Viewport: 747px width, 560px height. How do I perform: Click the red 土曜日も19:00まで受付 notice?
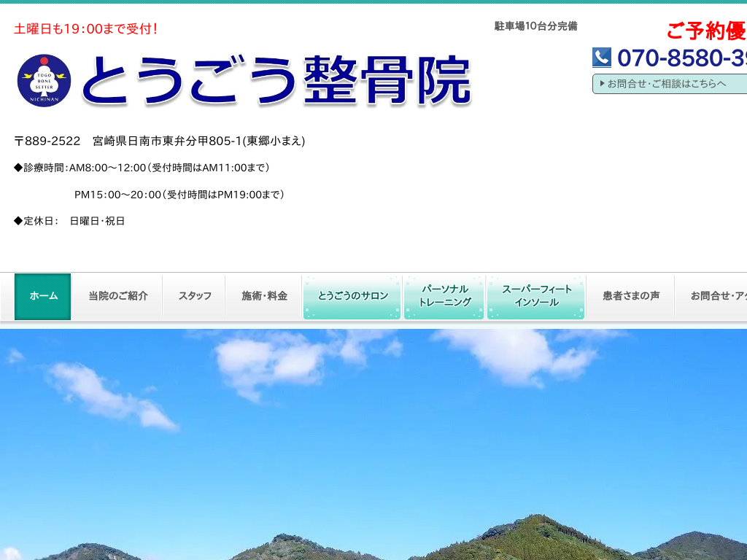pyautogui.click(x=86, y=29)
